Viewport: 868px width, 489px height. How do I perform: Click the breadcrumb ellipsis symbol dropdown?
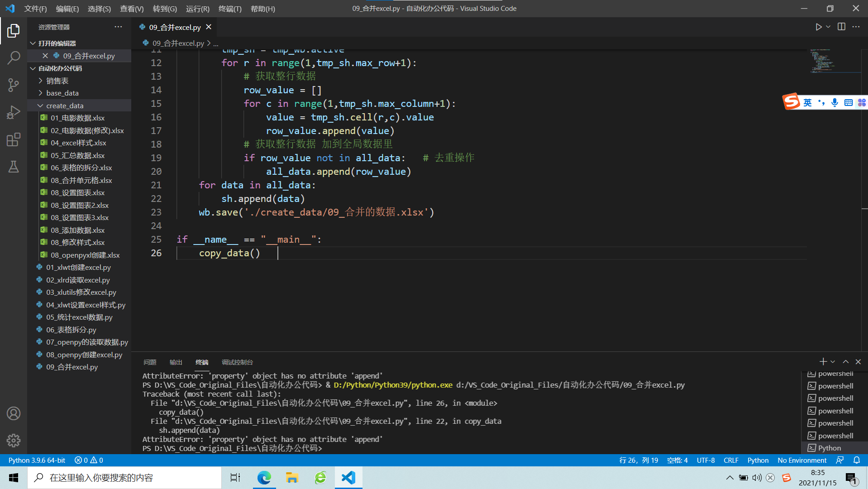click(216, 43)
